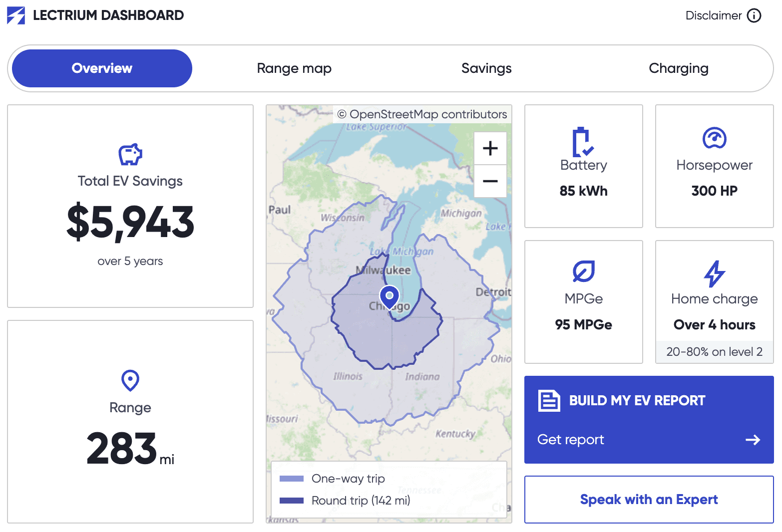Click the Range location pin icon
This screenshot has height=532, width=782.
[130, 381]
